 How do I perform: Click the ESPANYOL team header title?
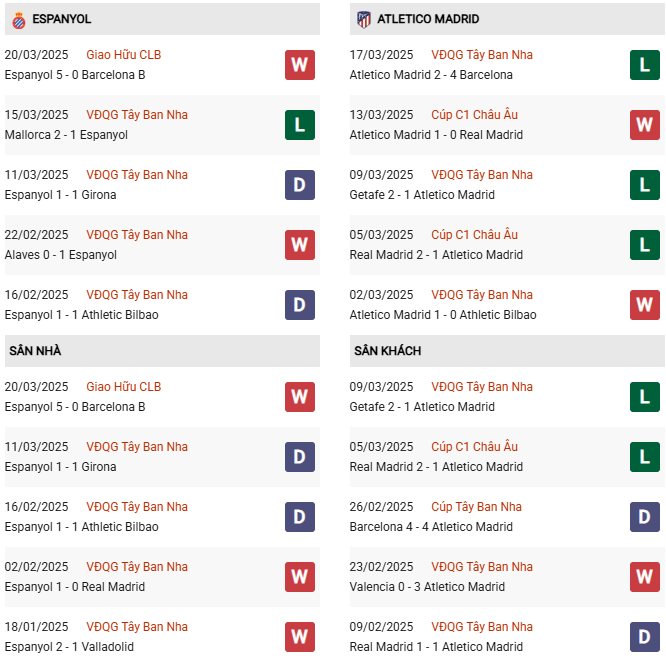pos(62,19)
